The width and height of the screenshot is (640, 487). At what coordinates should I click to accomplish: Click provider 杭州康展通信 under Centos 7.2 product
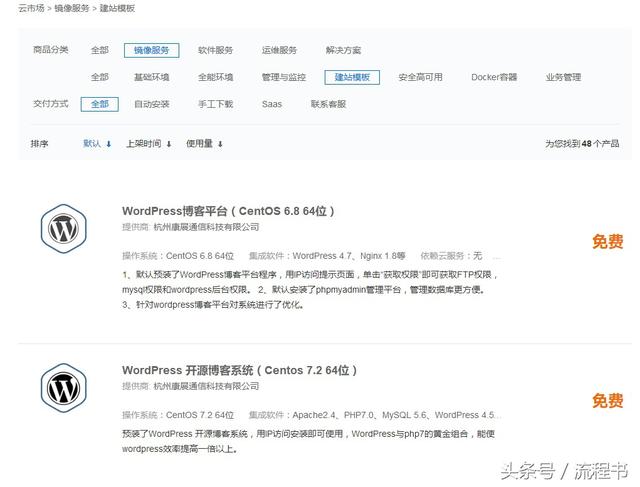[x=206, y=386]
